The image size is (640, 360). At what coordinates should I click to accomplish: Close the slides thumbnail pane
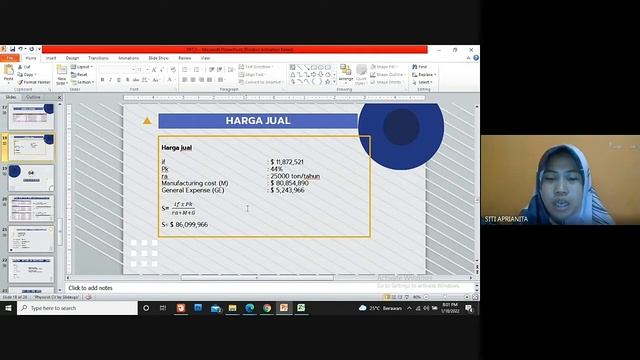click(60, 97)
